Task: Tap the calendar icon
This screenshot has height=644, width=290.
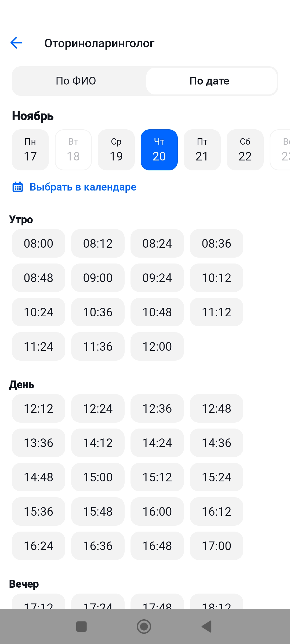Action: tap(18, 187)
